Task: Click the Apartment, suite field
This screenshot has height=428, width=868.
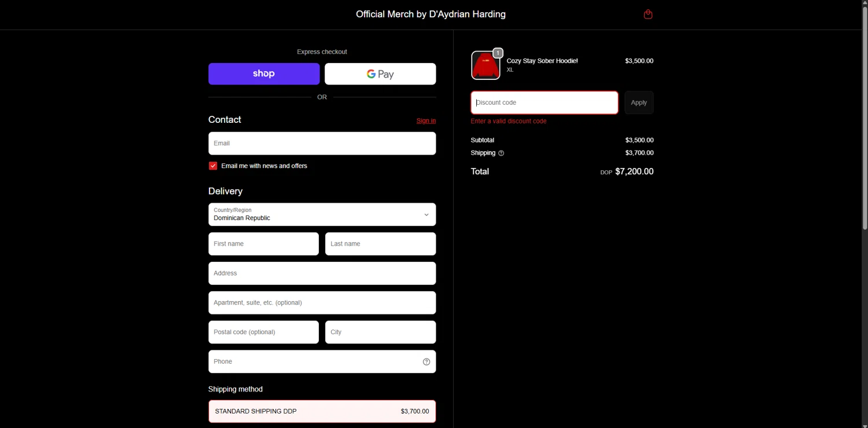Action: pos(322,303)
